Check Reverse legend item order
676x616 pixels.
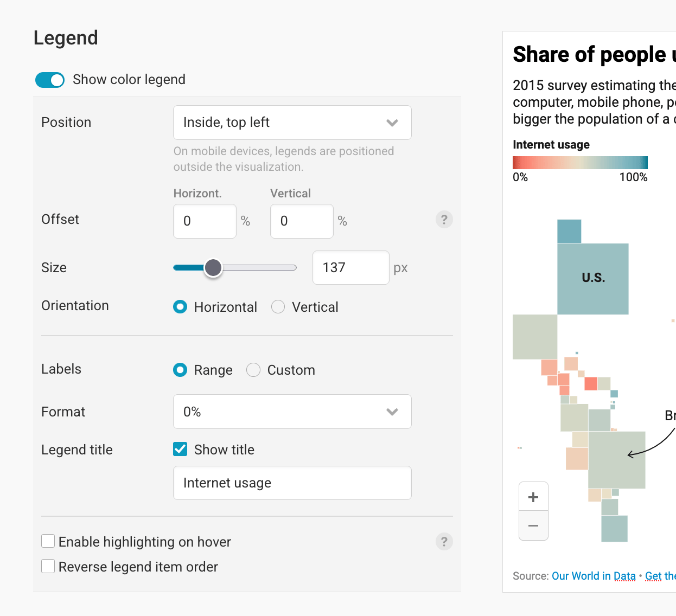(x=48, y=566)
